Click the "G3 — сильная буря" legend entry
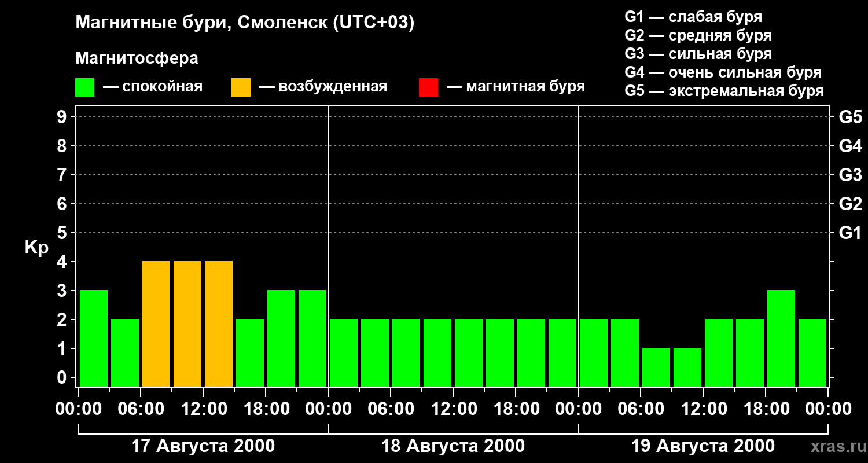This screenshot has width=868, height=463. click(x=698, y=54)
